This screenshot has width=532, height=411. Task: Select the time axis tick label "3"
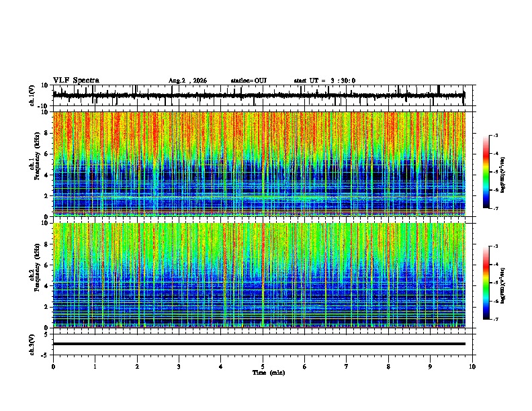[x=179, y=367]
